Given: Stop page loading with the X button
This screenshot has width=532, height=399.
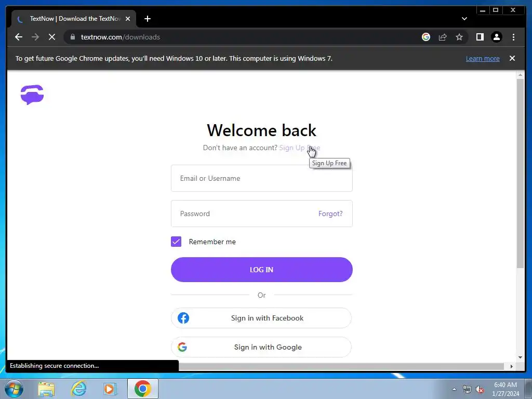Looking at the screenshot, I should (x=52, y=37).
